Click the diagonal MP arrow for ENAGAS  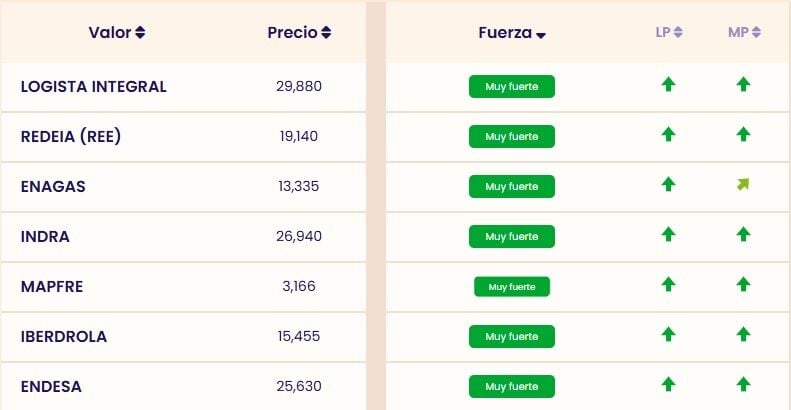pyautogui.click(x=743, y=185)
